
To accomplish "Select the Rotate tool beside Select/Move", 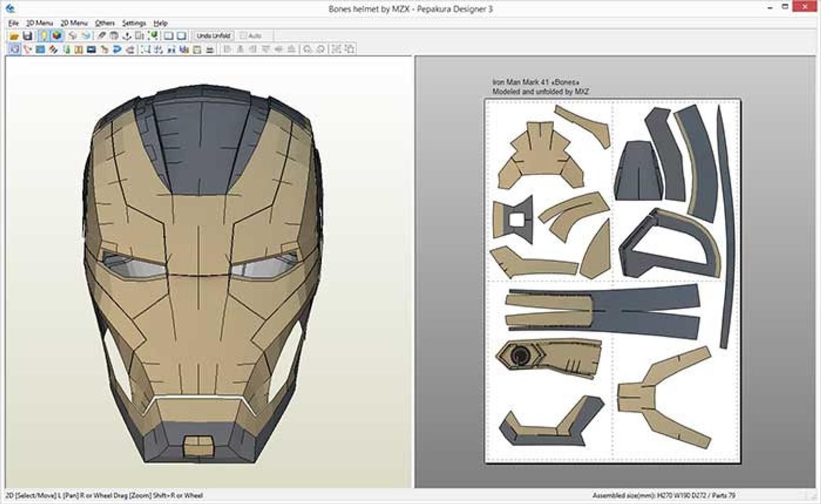I will (27, 50).
